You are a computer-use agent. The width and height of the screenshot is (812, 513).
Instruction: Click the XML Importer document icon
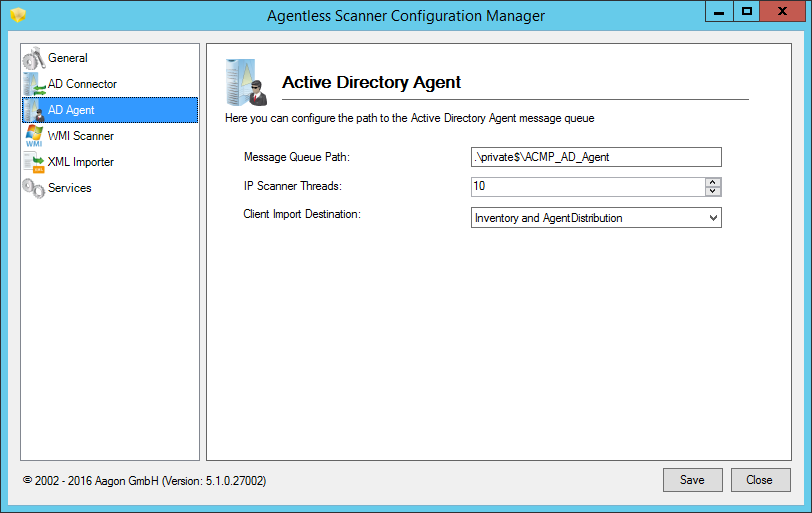tap(34, 162)
